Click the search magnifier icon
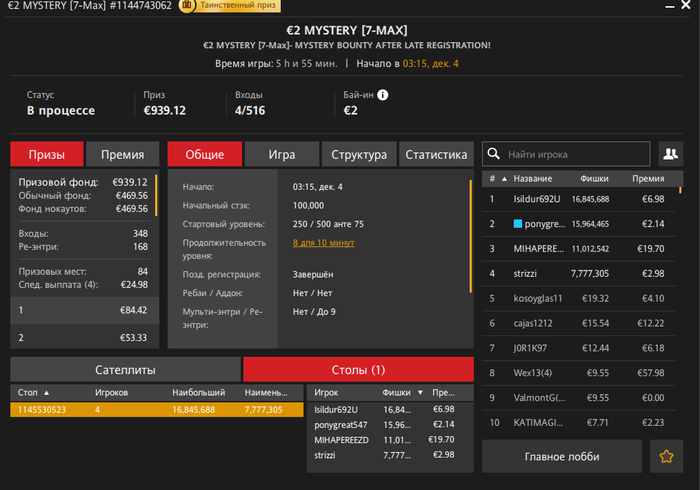The height and width of the screenshot is (490, 700). pyautogui.click(x=493, y=155)
